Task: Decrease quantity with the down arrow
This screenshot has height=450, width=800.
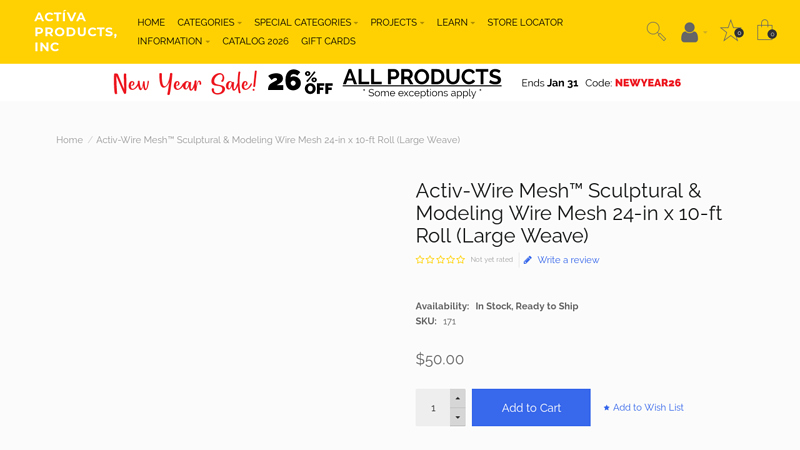Action: 458,417
